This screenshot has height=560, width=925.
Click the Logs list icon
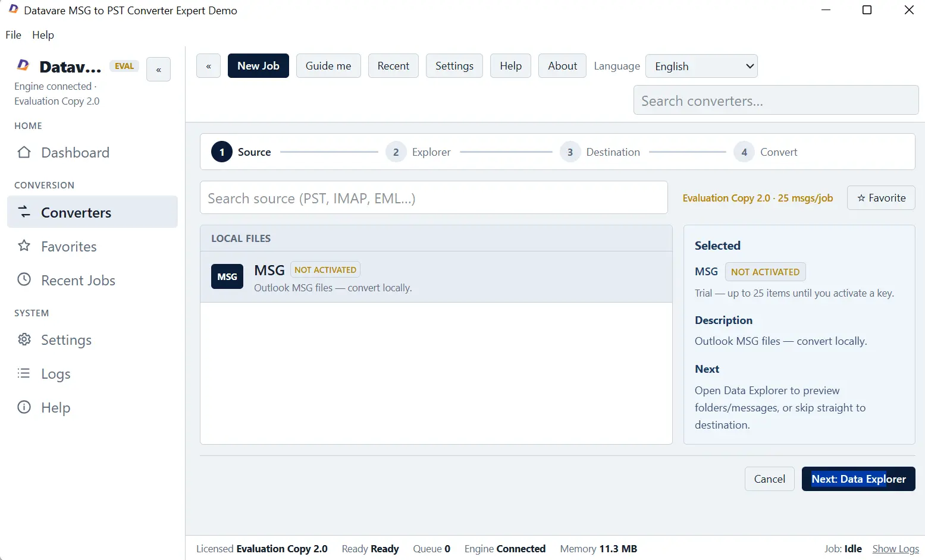[x=24, y=373]
